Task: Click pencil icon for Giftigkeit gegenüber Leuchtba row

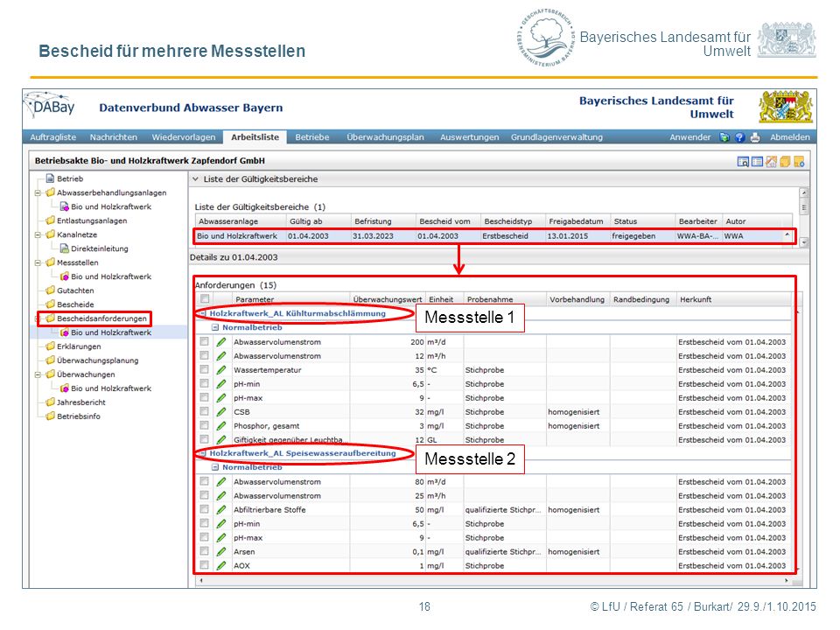Action: click(220, 440)
